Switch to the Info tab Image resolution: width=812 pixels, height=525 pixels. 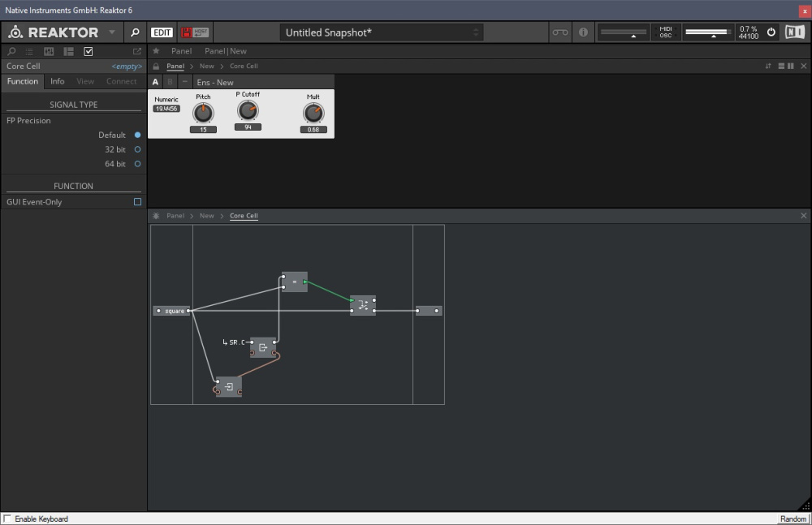(x=57, y=81)
